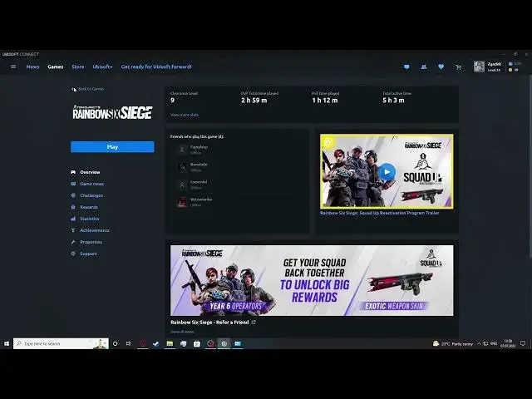Open the shopping cart icon

pos(458,66)
